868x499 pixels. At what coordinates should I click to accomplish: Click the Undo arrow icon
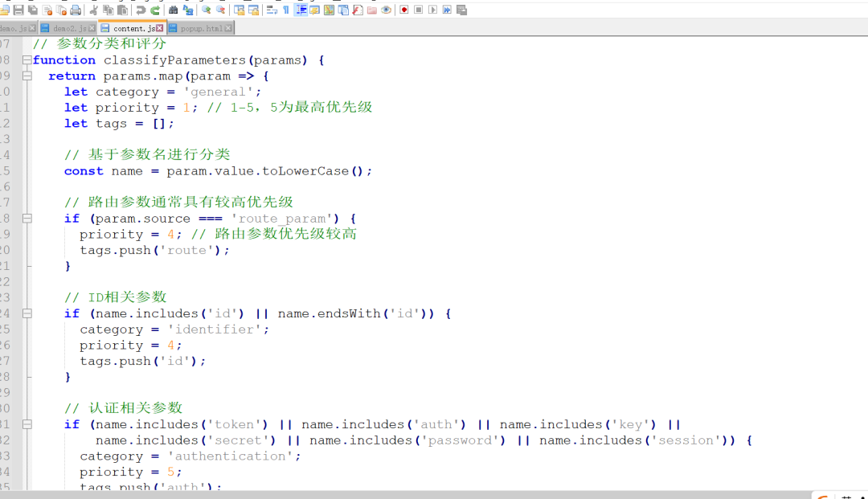click(x=141, y=10)
